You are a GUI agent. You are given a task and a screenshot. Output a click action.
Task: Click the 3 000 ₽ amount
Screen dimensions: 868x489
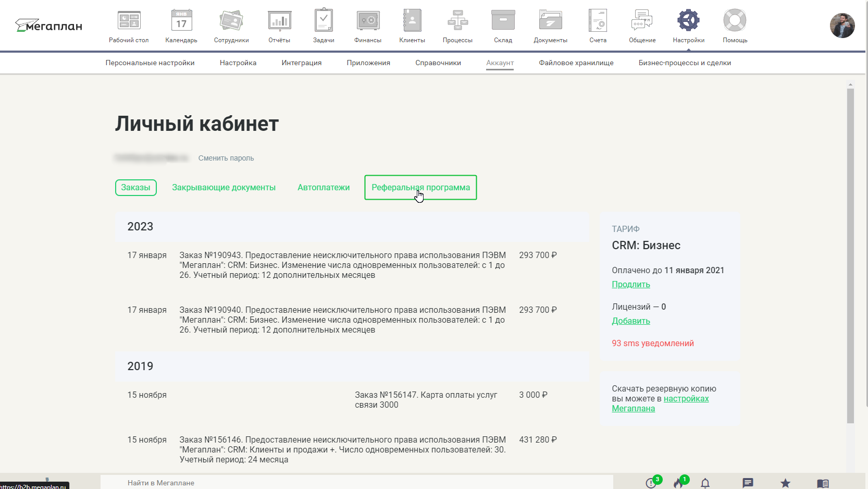tap(533, 395)
